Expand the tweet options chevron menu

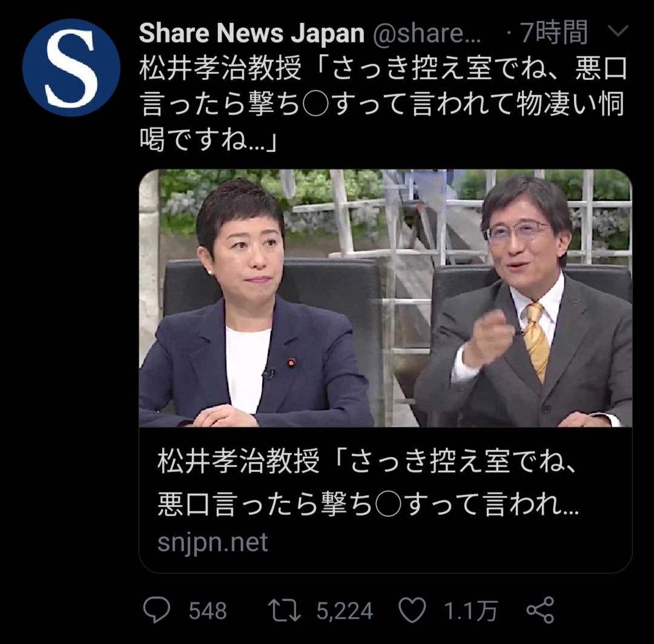tap(618, 32)
